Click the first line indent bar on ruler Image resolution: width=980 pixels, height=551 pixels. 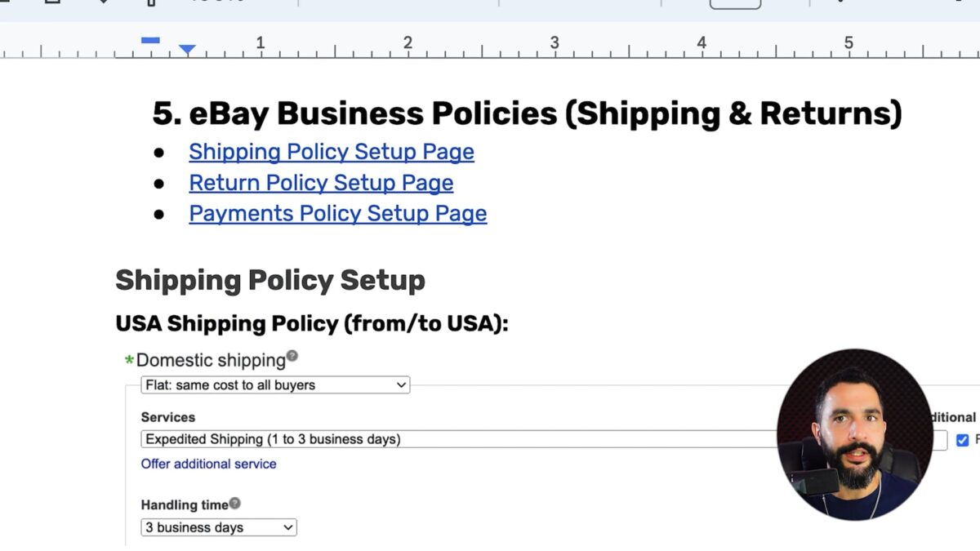tap(150, 40)
